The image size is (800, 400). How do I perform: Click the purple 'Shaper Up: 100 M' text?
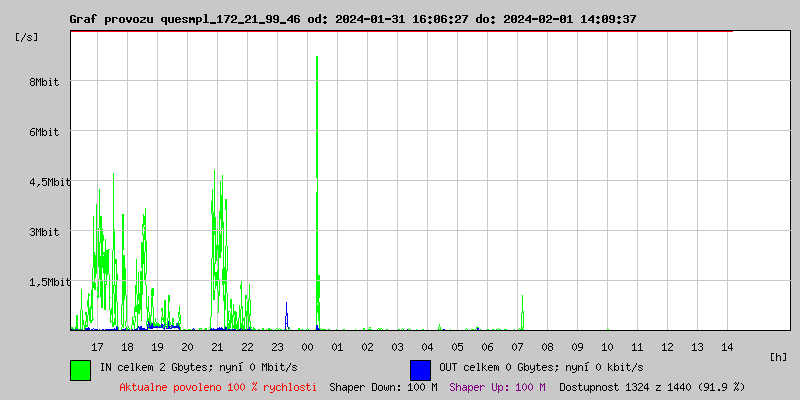[497, 386]
